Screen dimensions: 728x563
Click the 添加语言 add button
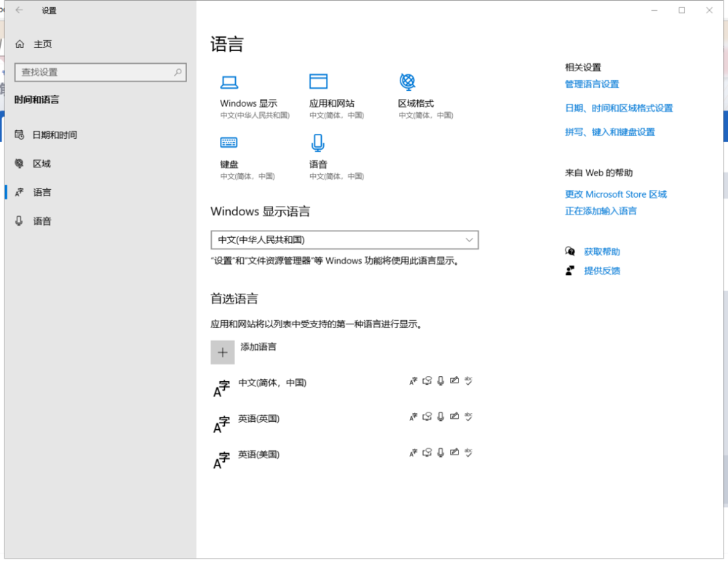pos(223,352)
